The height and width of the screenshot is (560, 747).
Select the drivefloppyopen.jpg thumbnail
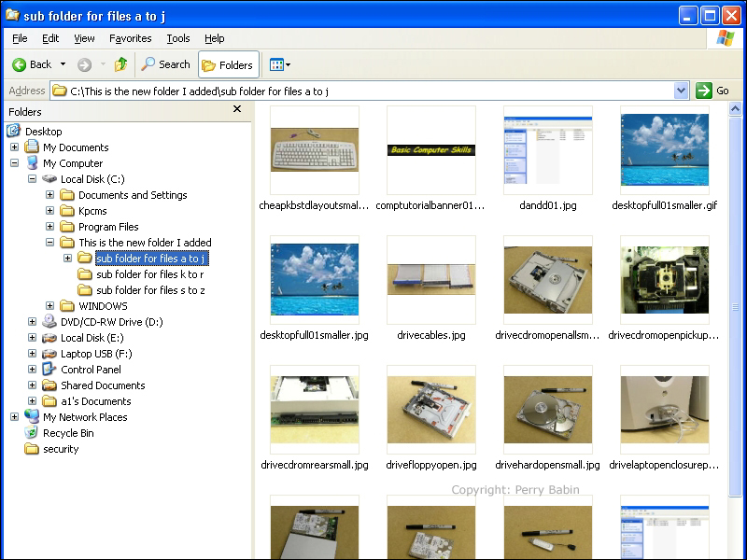[x=431, y=410]
